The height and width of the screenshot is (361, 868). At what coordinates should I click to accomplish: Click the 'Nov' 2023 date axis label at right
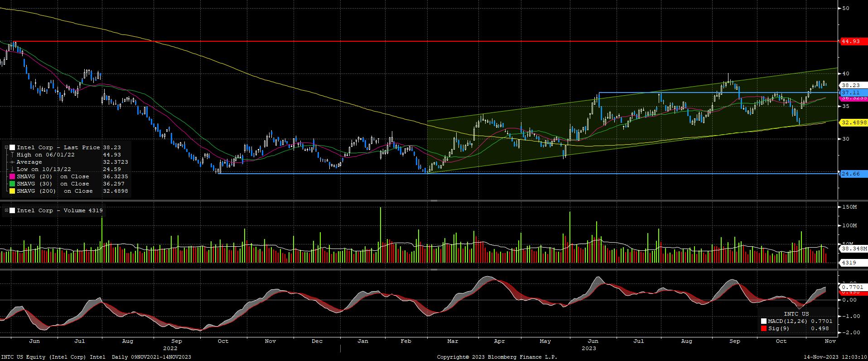[829, 341]
